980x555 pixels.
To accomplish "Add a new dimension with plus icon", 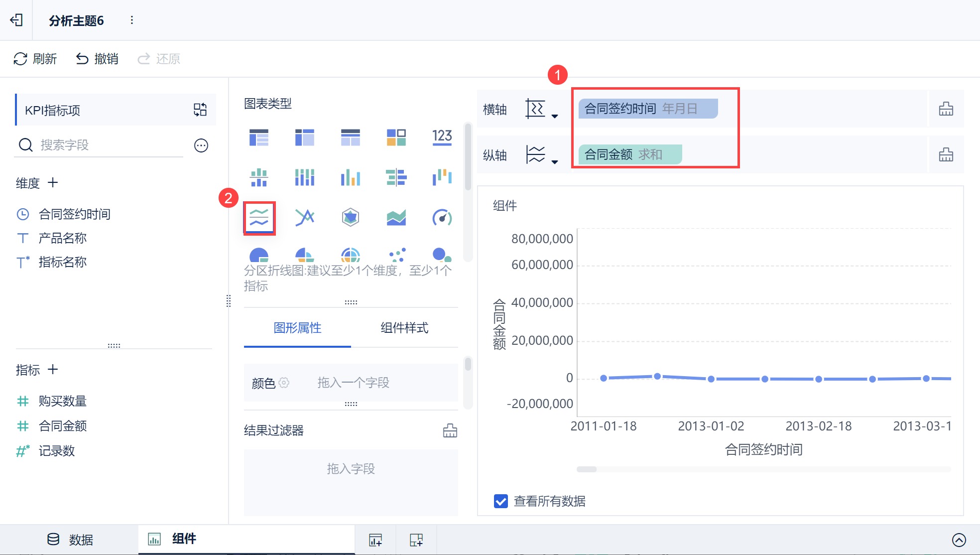I will (x=53, y=183).
